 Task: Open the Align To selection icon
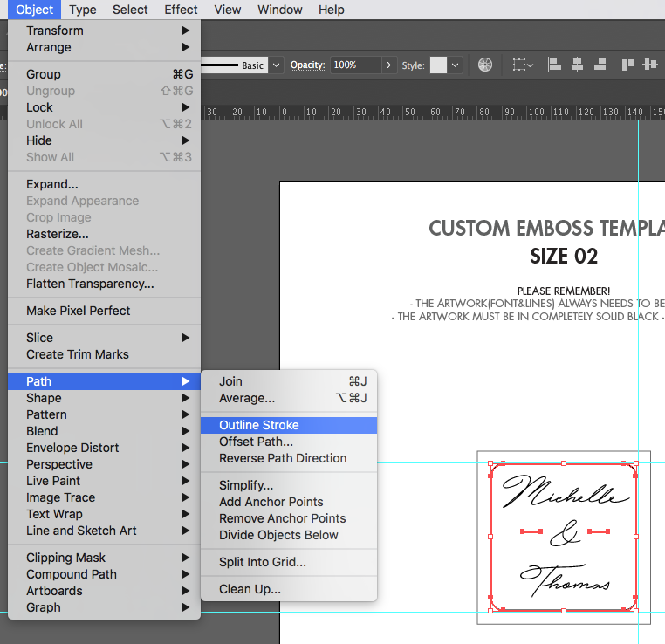click(x=522, y=65)
